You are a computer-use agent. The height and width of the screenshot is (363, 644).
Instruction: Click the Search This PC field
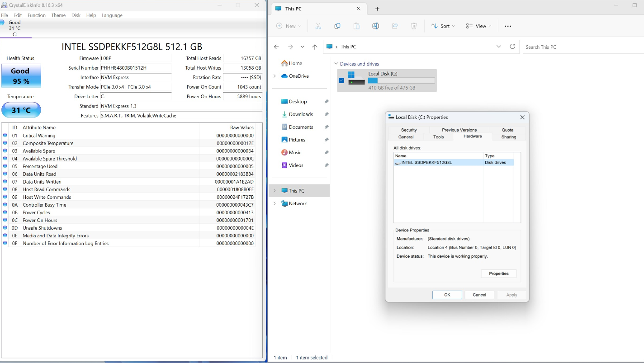click(x=583, y=47)
